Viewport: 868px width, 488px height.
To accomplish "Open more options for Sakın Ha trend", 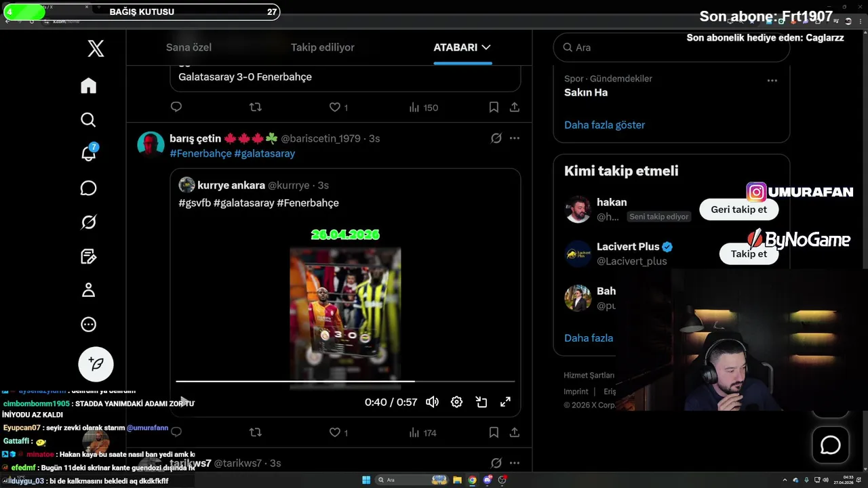I will 772,81.
